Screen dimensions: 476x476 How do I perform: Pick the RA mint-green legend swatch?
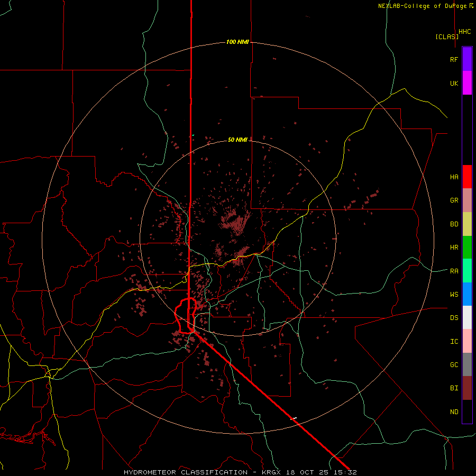click(x=467, y=271)
